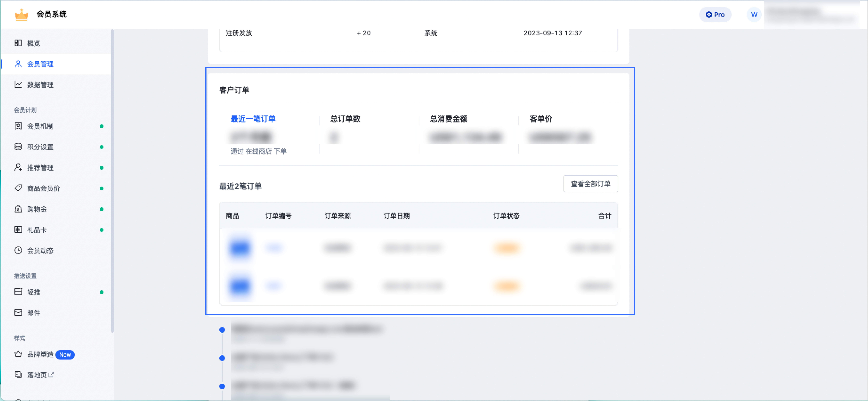Screen dimensions: 868x401
Task: Click the 积分设置 coins icon
Action: tap(18, 147)
